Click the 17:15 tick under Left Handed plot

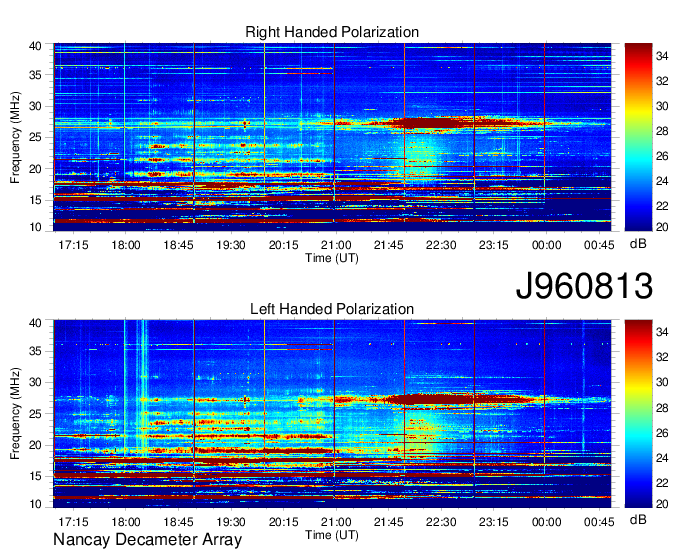click(73, 522)
